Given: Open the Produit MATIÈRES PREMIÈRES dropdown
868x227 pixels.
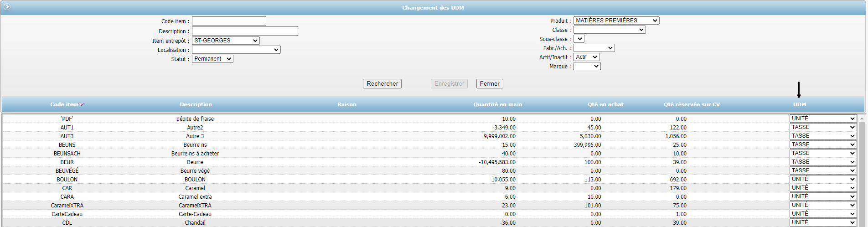Looking at the screenshot, I should [x=616, y=21].
